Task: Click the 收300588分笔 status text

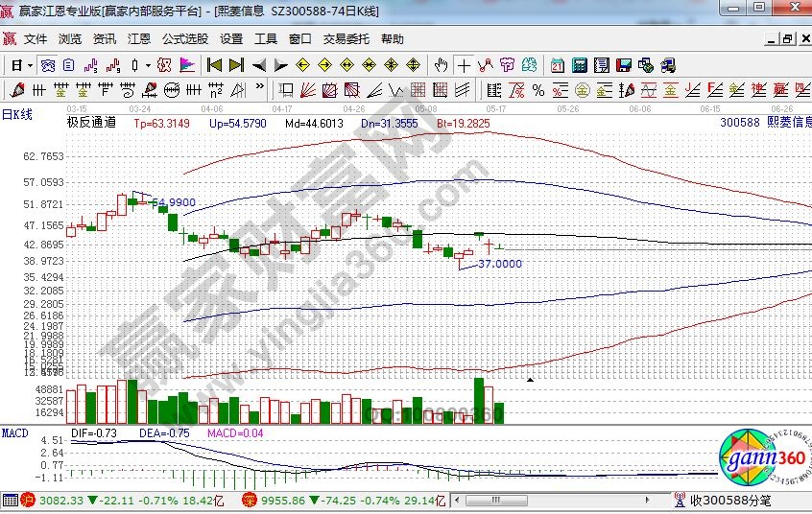Action: [x=736, y=501]
